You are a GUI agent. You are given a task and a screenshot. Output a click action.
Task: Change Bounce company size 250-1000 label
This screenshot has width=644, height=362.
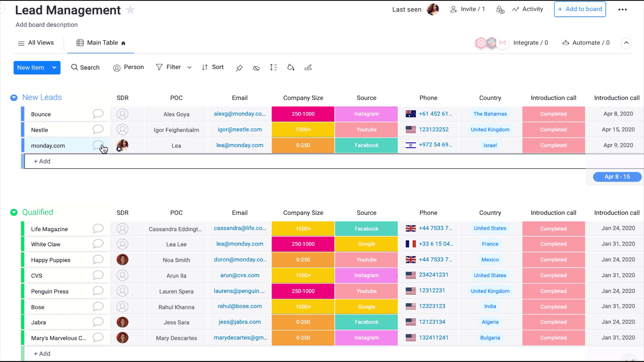tap(303, 114)
